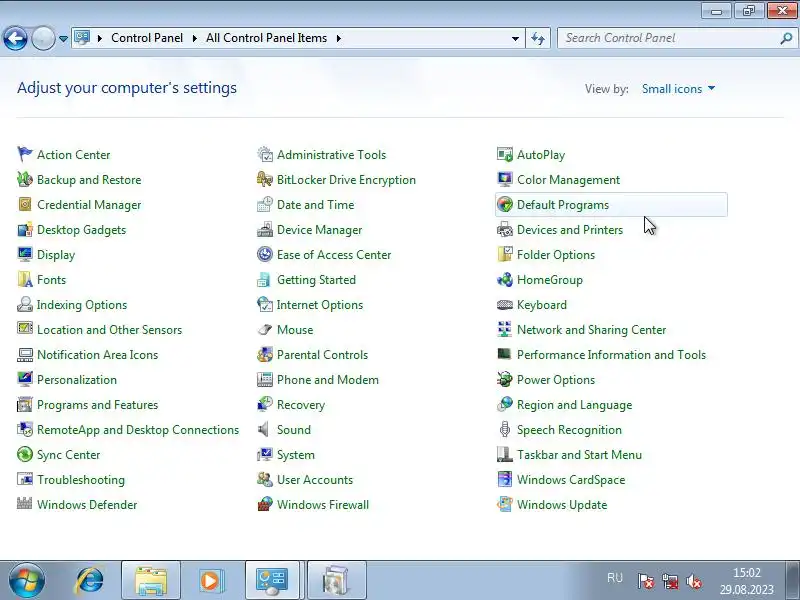The image size is (800, 600).
Task: Open the Sound speaker icon
Action: [x=265, y=430]
